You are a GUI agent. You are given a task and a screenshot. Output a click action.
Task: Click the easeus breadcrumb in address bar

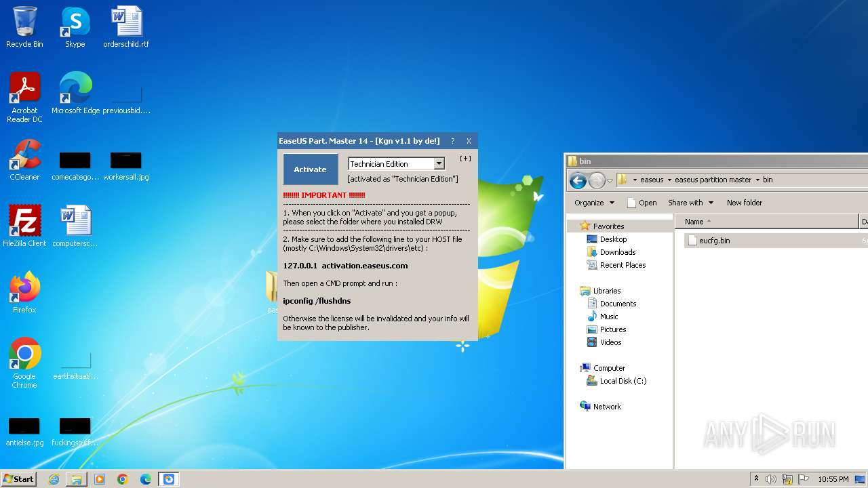(x=652, y=180)
